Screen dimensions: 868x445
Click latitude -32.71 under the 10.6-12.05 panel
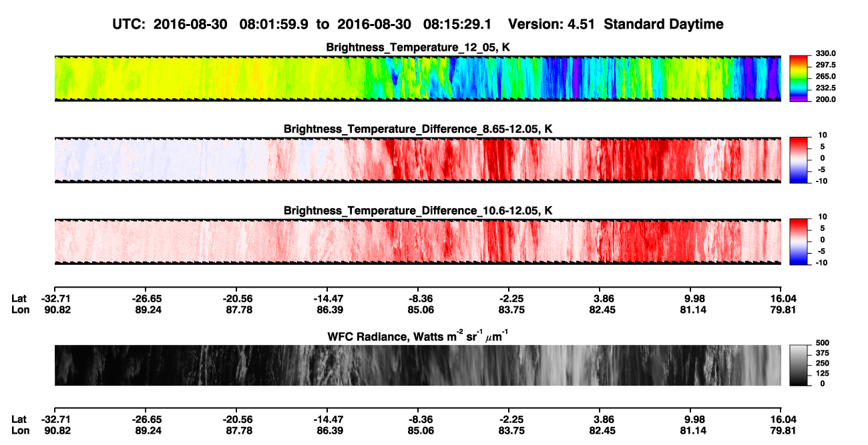(55, 299)
